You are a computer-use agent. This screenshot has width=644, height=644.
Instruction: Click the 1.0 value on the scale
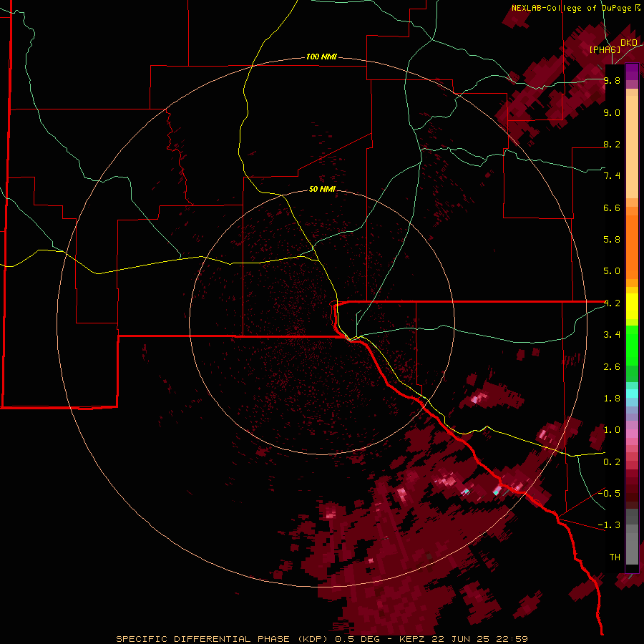pos(612,430)
